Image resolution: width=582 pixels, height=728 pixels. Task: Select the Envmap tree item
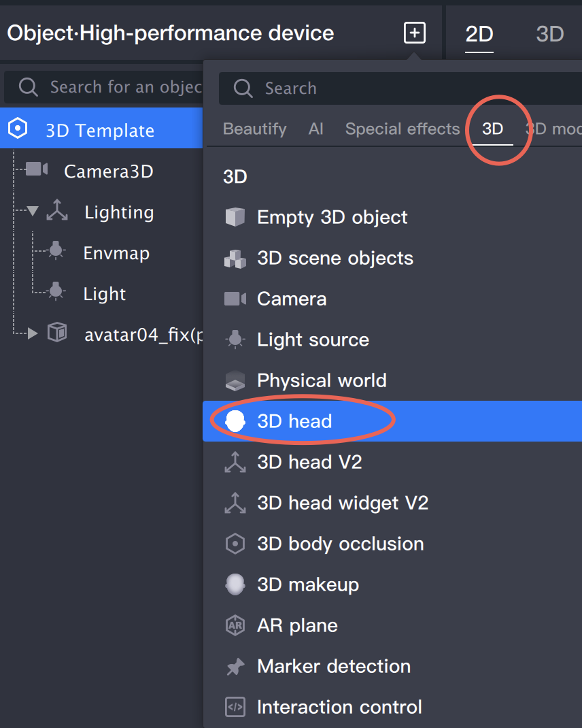[116, 253]
